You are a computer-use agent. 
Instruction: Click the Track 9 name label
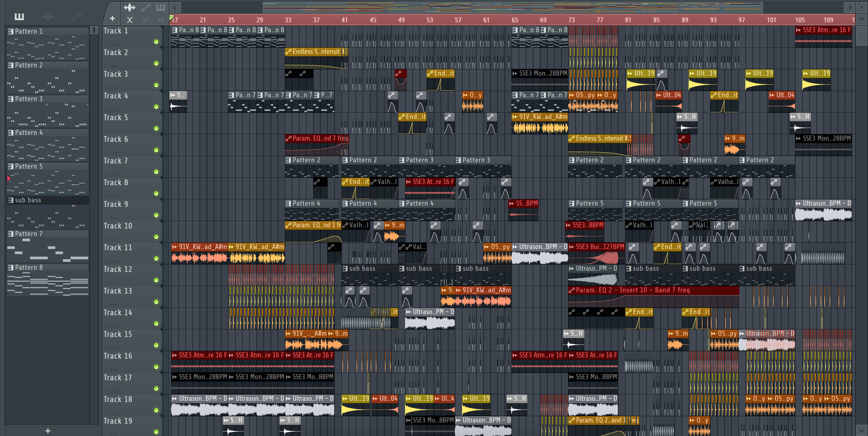pyautogui.click(x=115, y=204)
